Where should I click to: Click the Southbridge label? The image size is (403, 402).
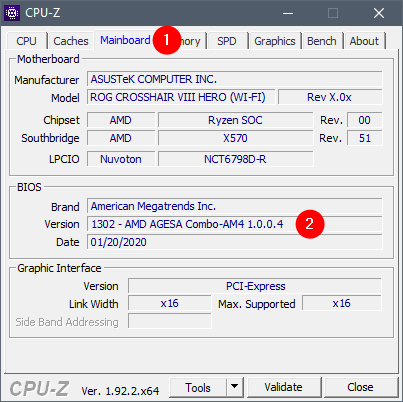pos(50,138)
